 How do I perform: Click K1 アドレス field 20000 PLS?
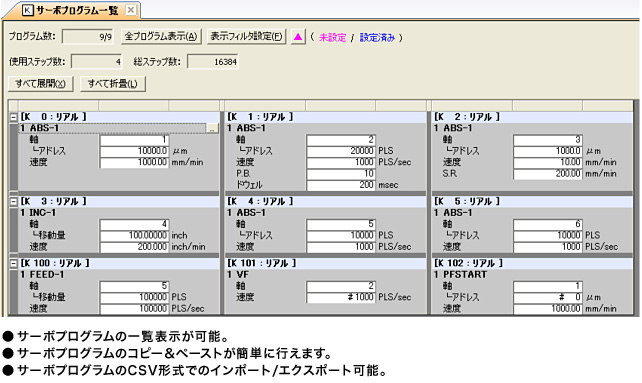(341, 151)
